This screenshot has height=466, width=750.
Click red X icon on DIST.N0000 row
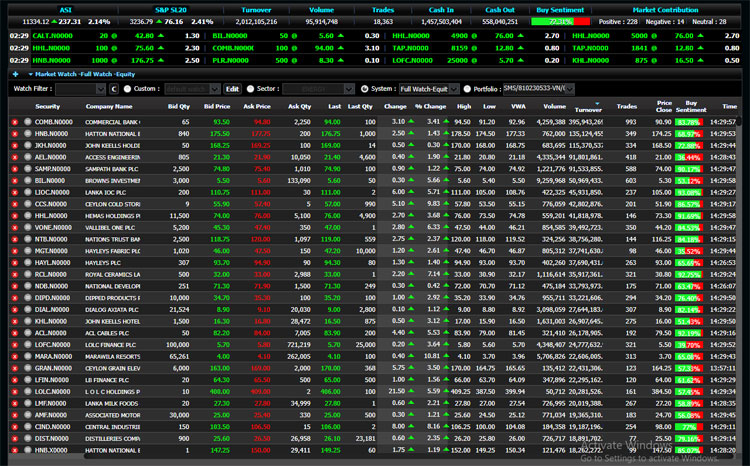[x=15, y=439]
